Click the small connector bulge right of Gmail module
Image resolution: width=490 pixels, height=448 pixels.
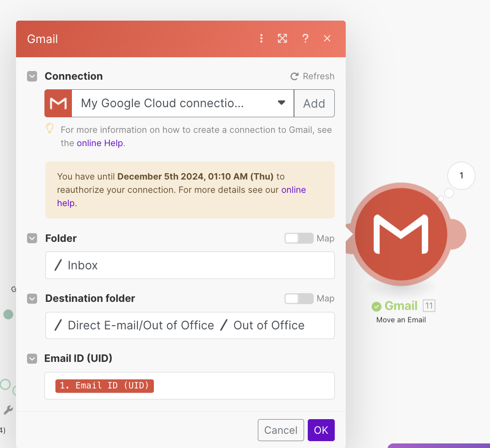(459, 234)
